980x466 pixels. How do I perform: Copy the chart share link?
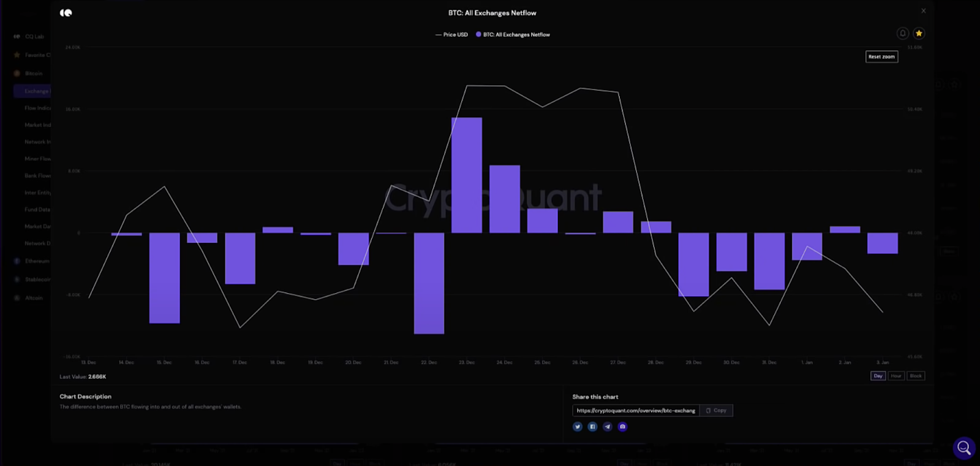click(716, 411)
